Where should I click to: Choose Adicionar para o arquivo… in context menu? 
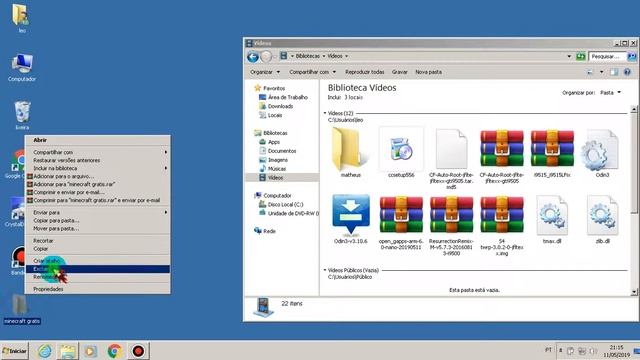pyautogui.click(x=98, y=176)
